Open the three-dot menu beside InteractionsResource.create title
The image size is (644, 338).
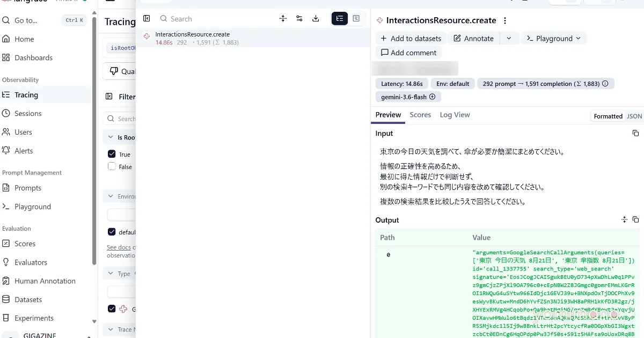pos(505,21)
